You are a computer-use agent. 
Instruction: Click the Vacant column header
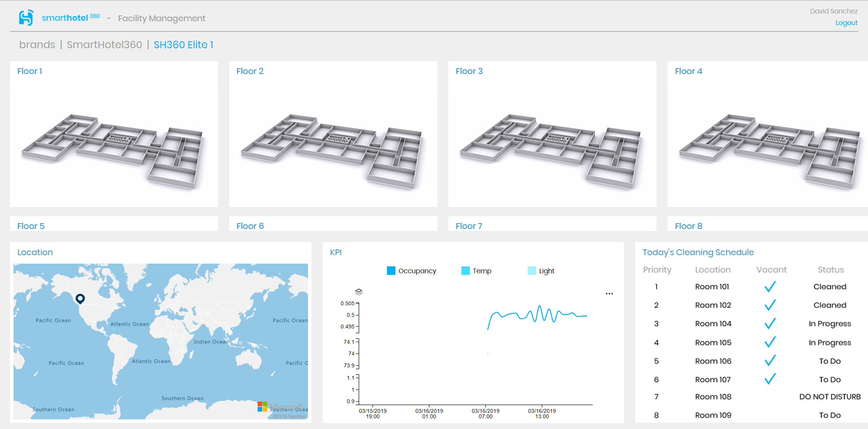(771, 270)
